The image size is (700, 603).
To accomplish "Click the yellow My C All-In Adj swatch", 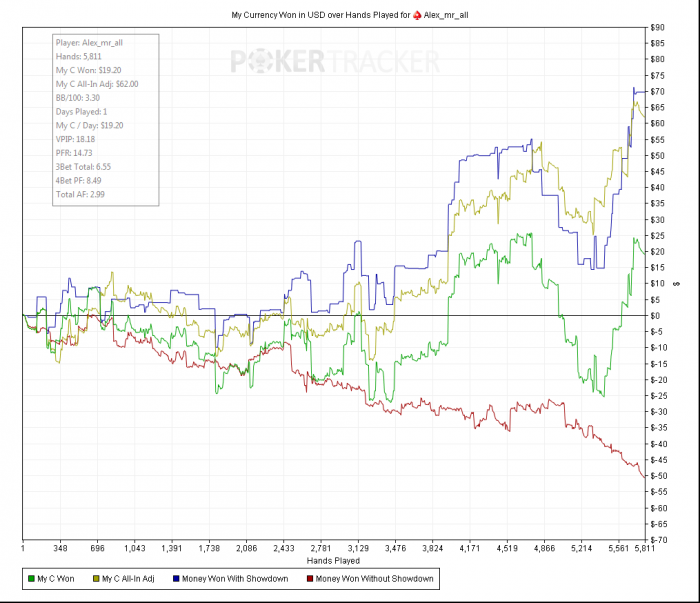I will [x=96, y=578].
